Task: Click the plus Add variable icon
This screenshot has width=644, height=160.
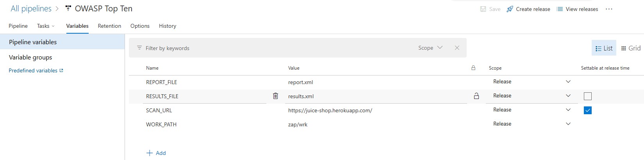Action: (149, 153)
